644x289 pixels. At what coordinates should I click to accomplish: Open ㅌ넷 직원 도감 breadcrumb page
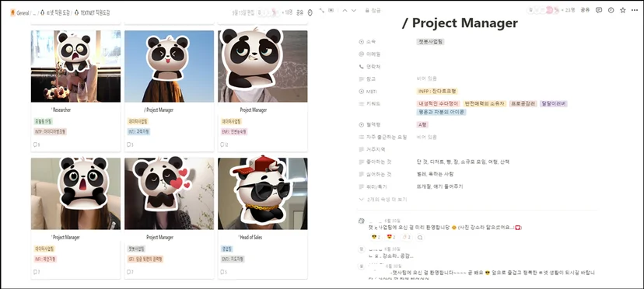pos(54,12)
